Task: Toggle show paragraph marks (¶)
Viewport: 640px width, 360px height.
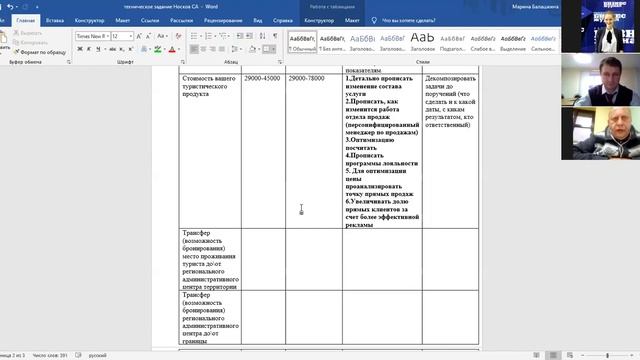Action: click(275, 36)
